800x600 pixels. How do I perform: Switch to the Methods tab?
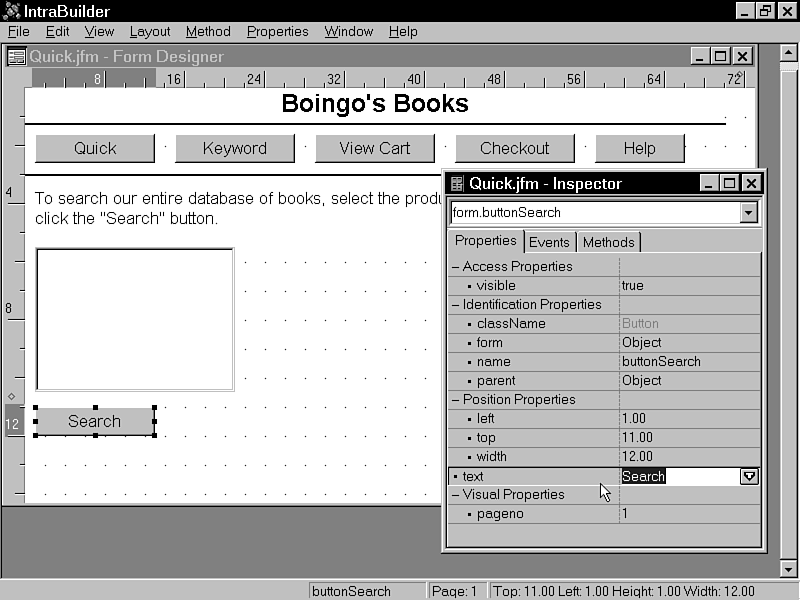(x=608, y=242)
